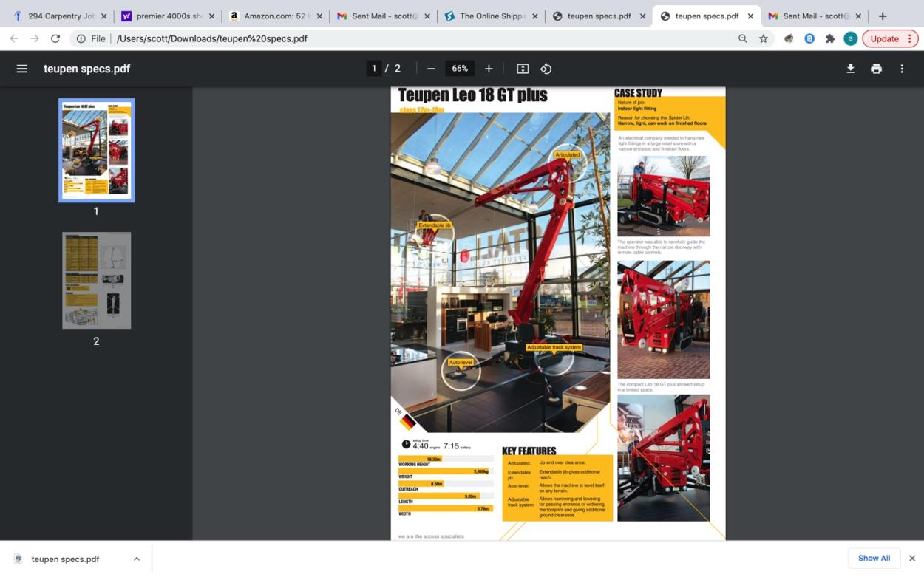Reload the current page
Viewport: 924px width, 577px height.
coord(55,38)
